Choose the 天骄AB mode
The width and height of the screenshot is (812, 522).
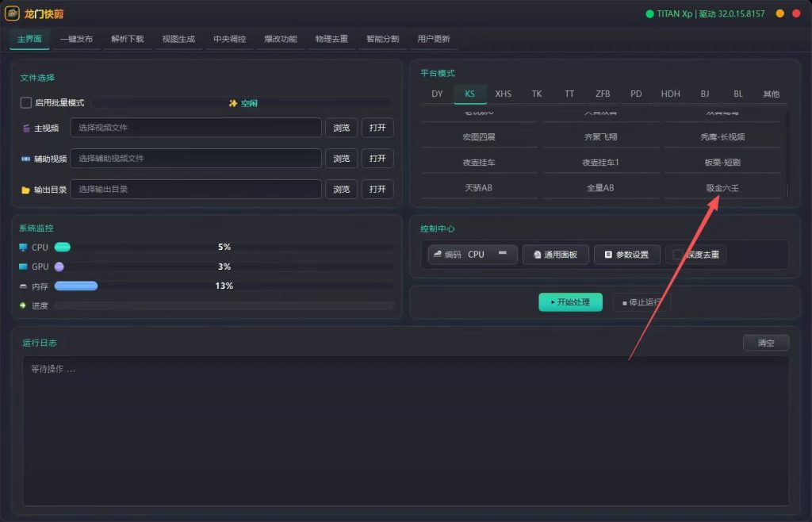478,187
